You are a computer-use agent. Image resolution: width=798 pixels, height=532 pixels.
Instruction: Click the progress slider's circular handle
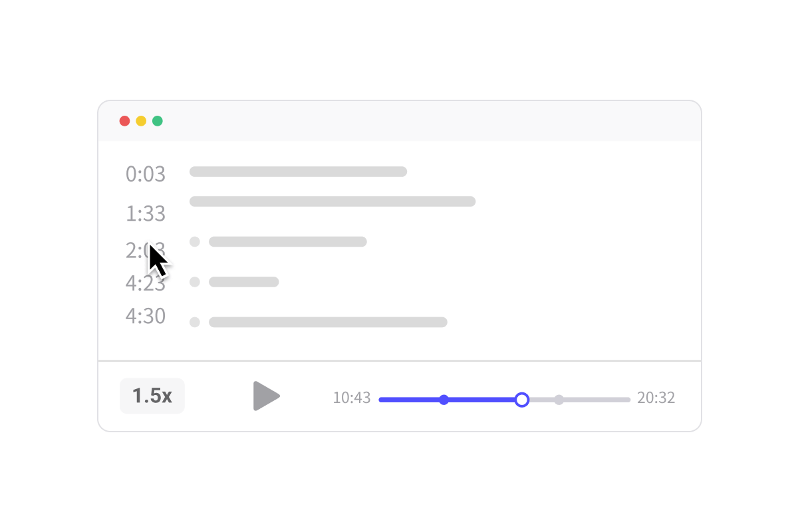point(522,400)
